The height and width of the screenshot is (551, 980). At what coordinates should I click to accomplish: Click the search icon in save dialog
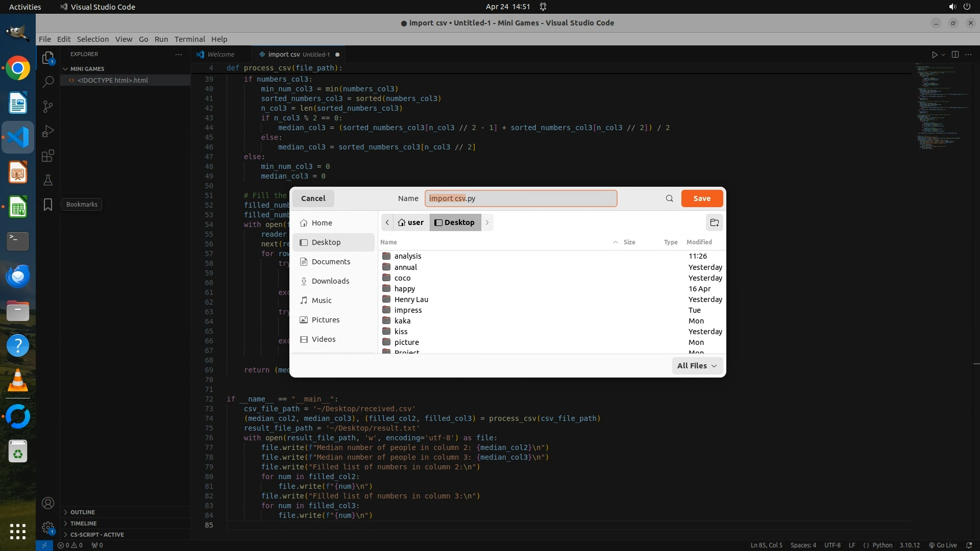669,198
